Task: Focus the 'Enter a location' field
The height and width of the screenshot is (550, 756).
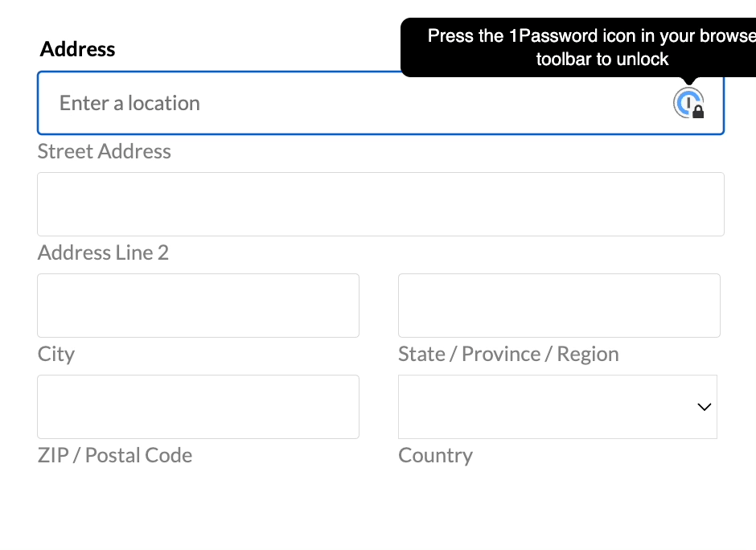Action: pyautogui.click(x=380, y=103)
